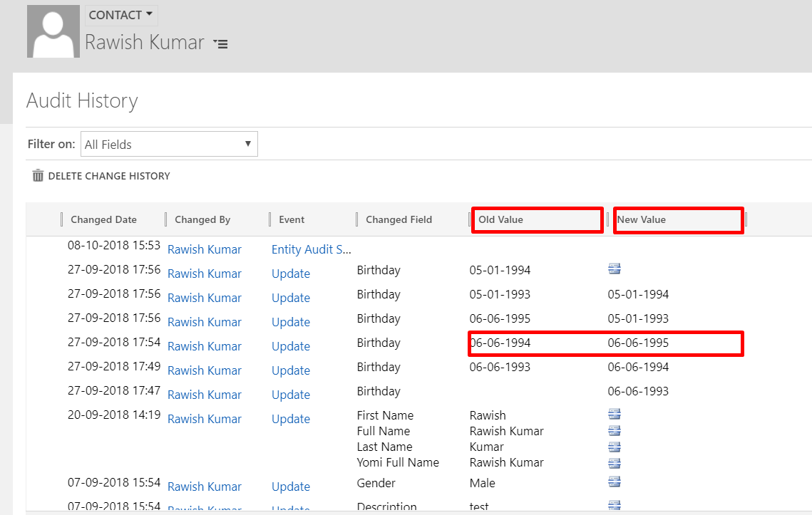This screenshot has width=812, height=515.
Task: Click the trash icon for Delete Change History
Action: tap(38, 176)
